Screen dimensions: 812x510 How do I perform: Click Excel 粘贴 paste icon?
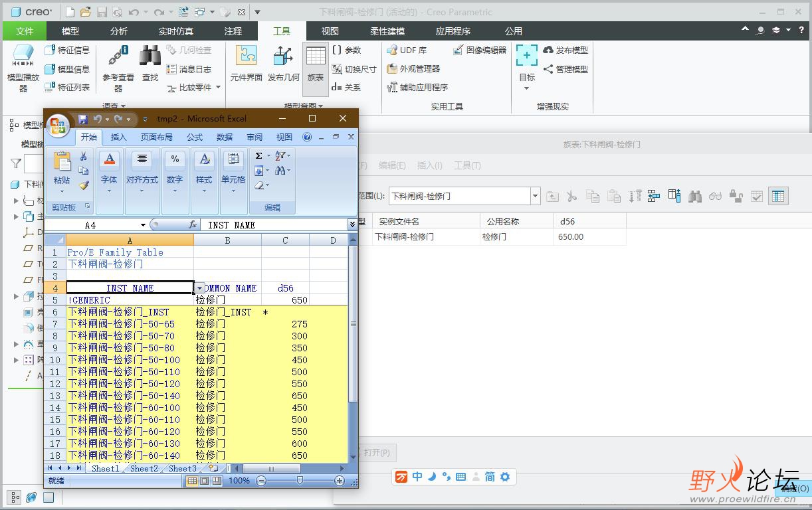62,161
